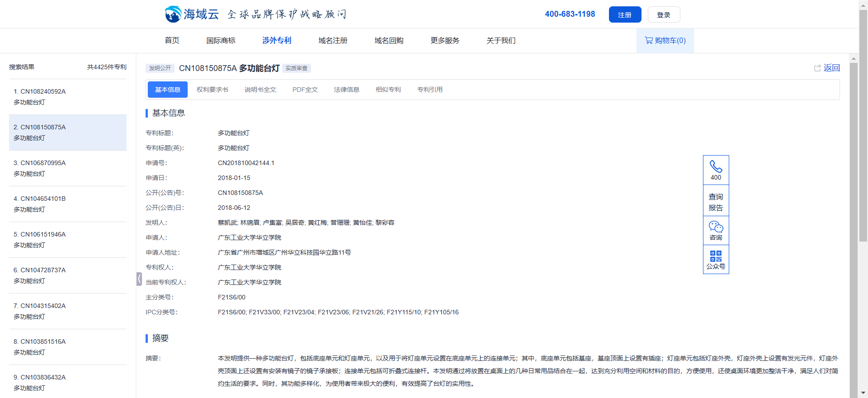
Task: Select result 1. CN108240592A
Action: click(68, 97)
